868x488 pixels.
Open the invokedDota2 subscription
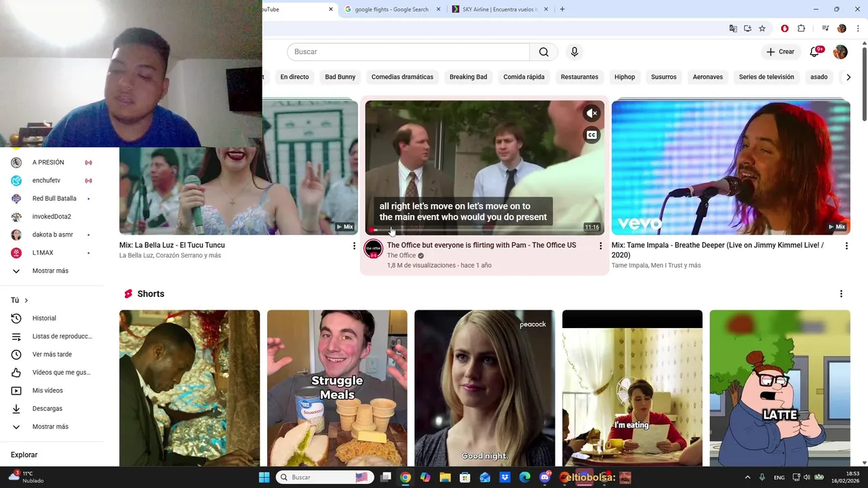pos(52,217)
